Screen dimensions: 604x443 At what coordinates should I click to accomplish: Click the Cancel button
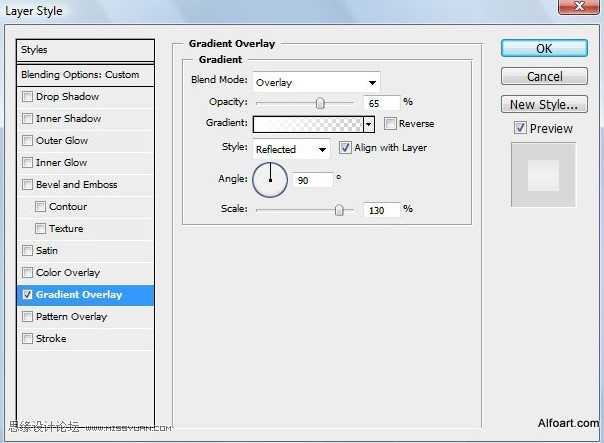544,76
